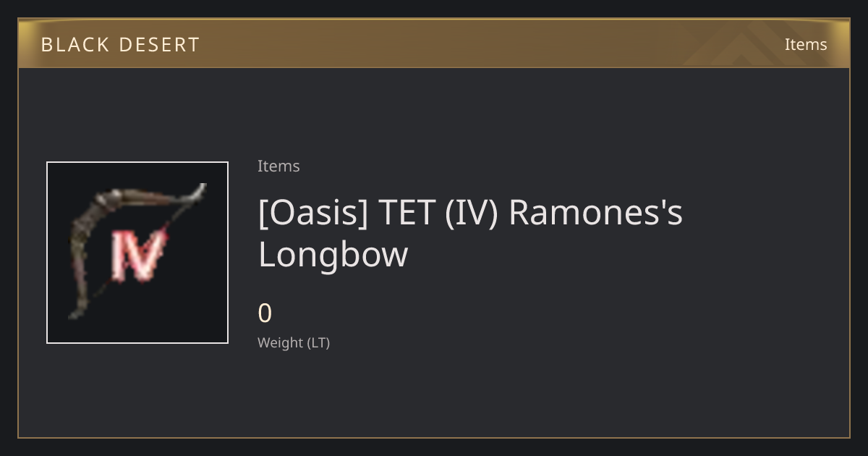Click the weight value "0"
868x456 pixels.
pyautogui.click(x=265, y=313)
